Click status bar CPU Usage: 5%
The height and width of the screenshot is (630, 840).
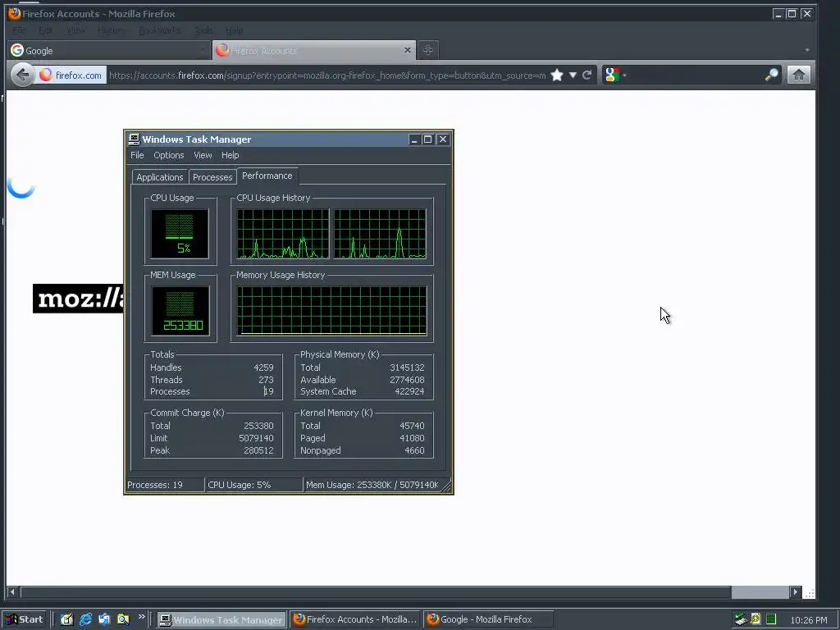point(254,485)
